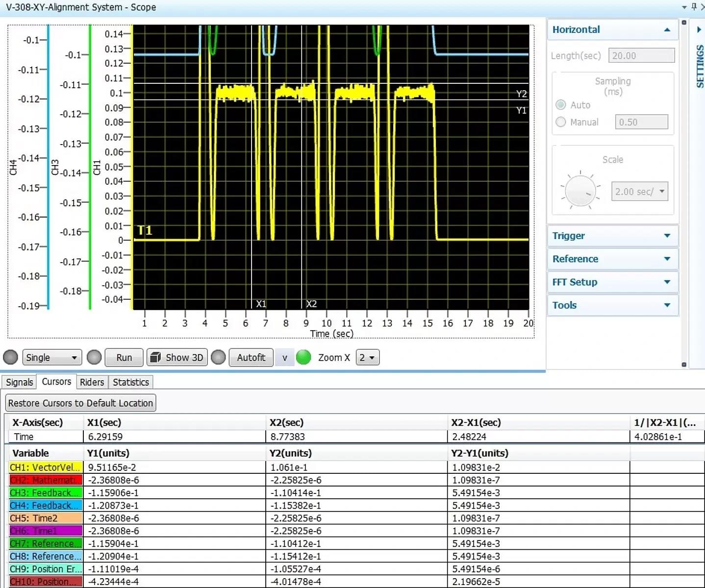This screenshot has width=705, height=588.
Task: Click the SETTINGS vertical side tab
Action: pos(700,66)
